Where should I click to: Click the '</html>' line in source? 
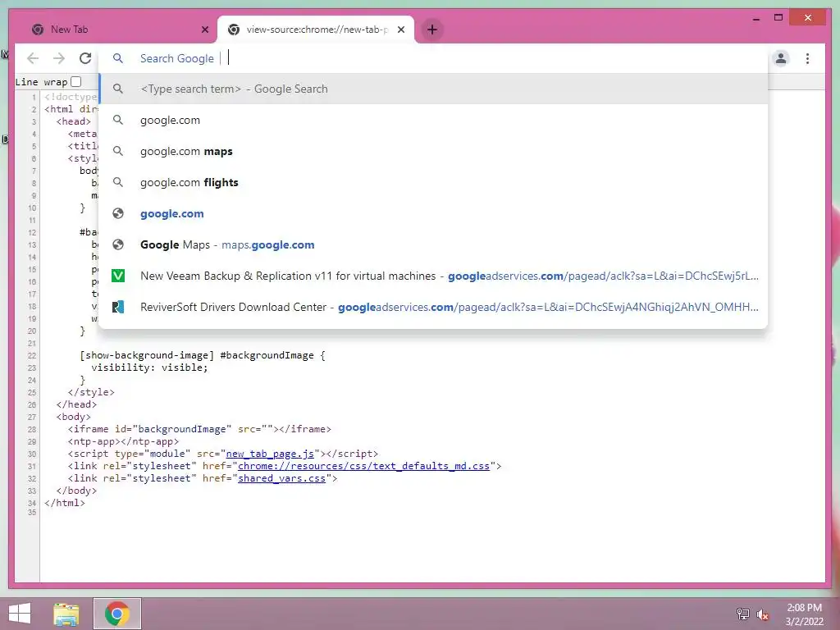pyautogui.click(x=64, y=503)
